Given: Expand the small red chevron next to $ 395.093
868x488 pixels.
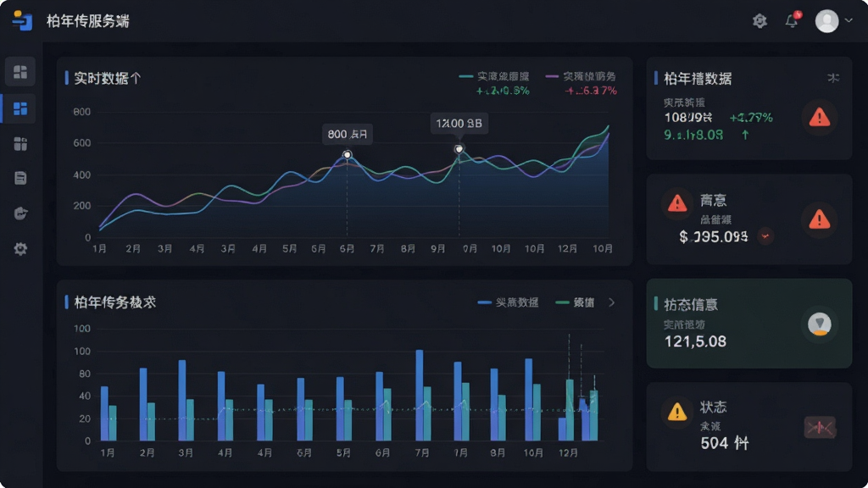Looking at the screenshot, I should click(x=765, y=236).
